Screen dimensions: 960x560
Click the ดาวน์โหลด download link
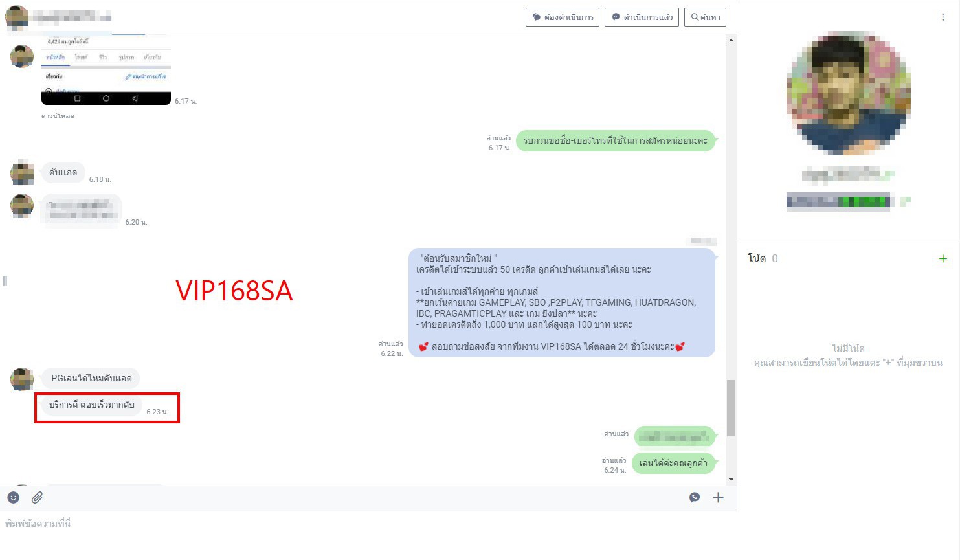point(58,116)
